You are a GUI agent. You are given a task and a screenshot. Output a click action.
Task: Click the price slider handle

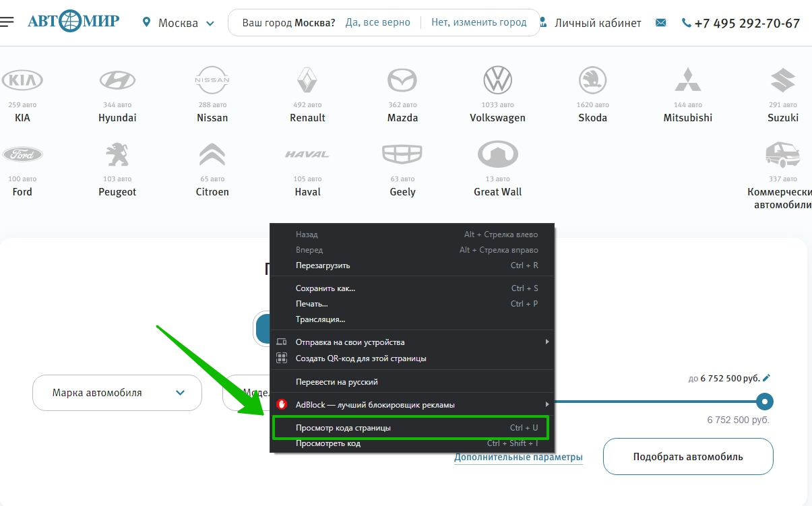click(764, 402)
